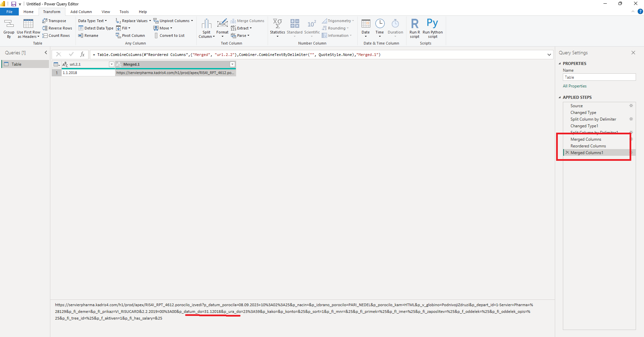644x337 pixels.
Task: Close the Query Settings pane
Action: click(x=633, y=53)
